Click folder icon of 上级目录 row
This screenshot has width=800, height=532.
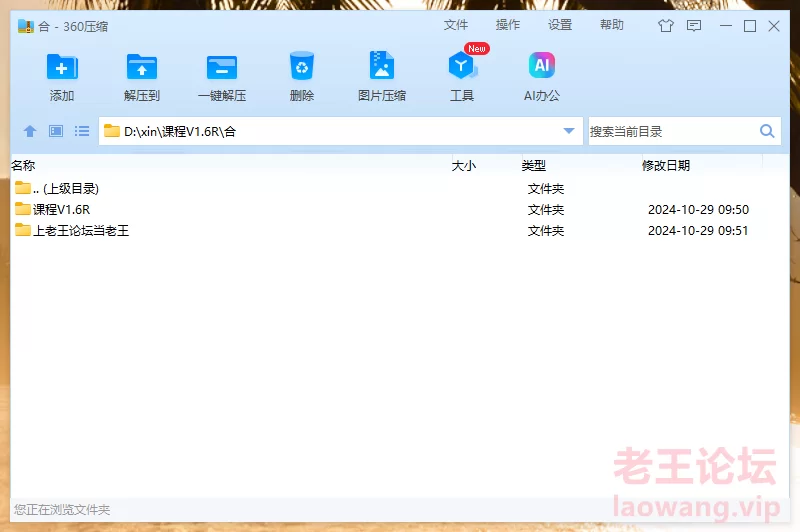(x=22, y=188)
